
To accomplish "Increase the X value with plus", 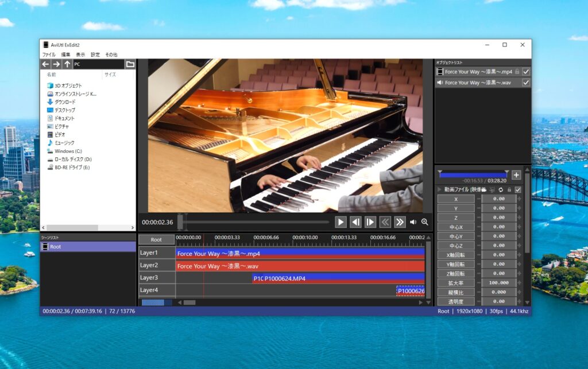I will tap(519, 199).
